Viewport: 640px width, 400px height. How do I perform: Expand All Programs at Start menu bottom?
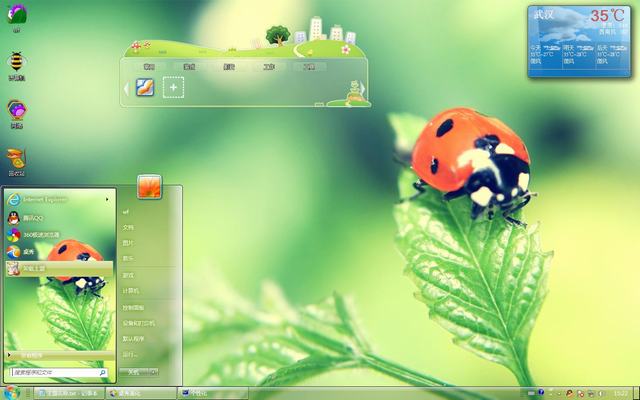[x=60, y=356]
